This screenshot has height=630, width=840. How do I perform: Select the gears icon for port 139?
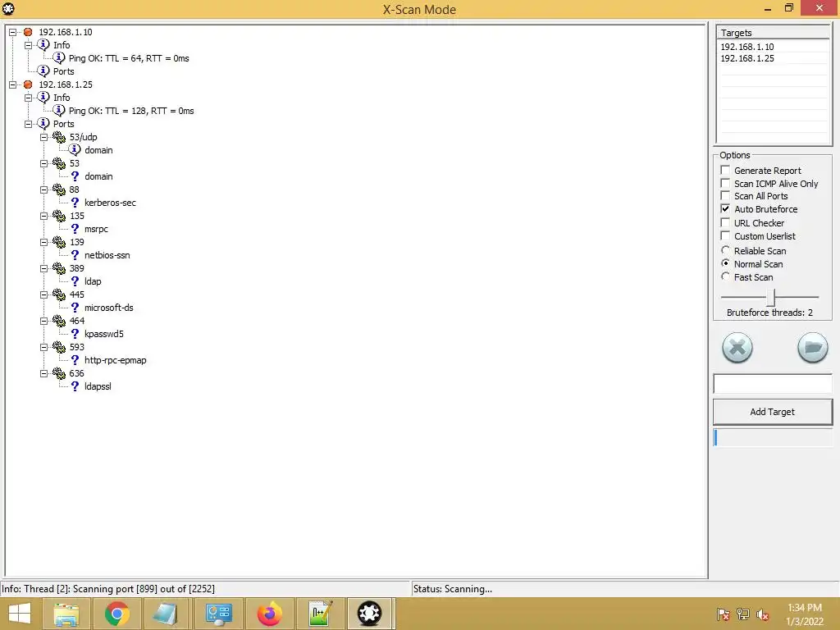[x=59, y=242]
